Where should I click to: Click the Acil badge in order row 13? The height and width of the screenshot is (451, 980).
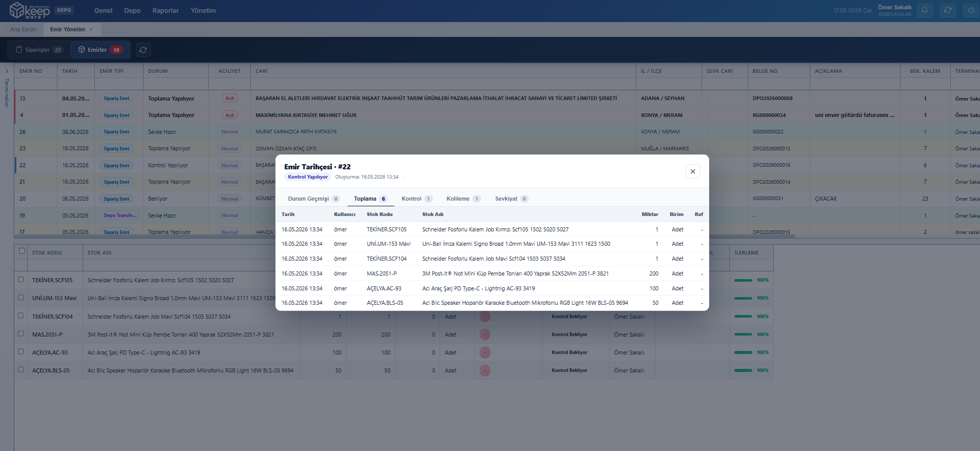(x=230, y=99)
